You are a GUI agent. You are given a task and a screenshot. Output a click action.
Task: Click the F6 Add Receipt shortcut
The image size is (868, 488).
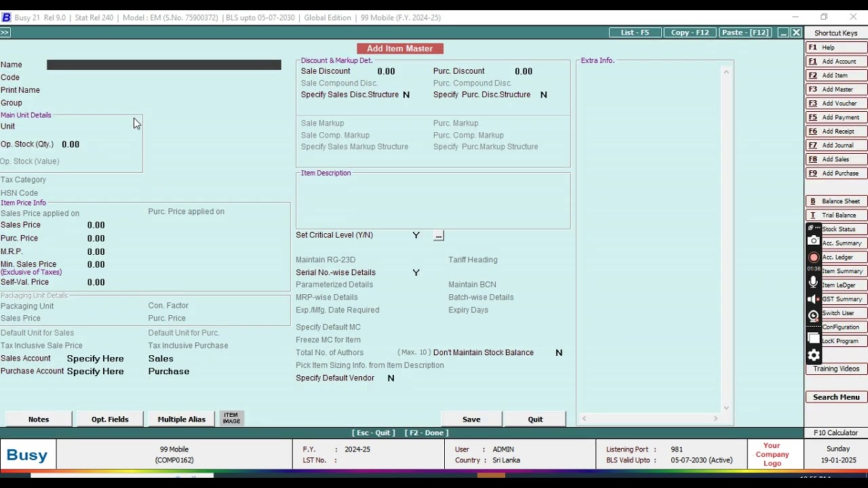click(837, 131)
